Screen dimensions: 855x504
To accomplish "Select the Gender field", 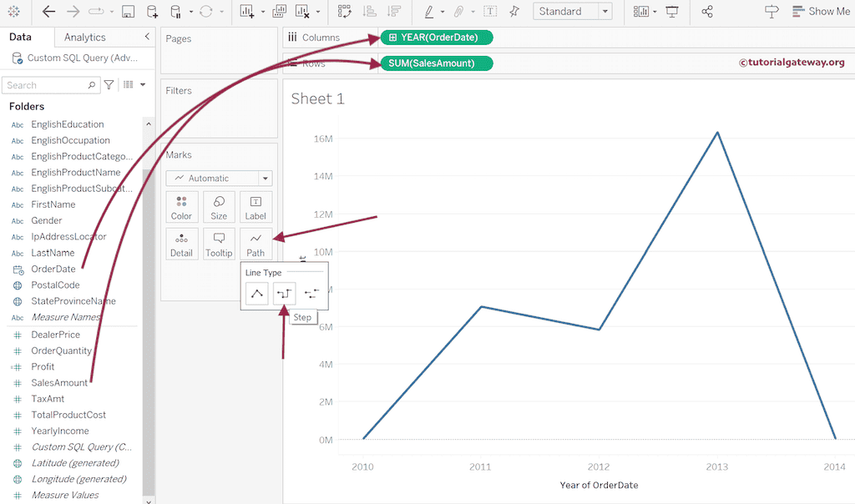I will (x=47, y=220).
